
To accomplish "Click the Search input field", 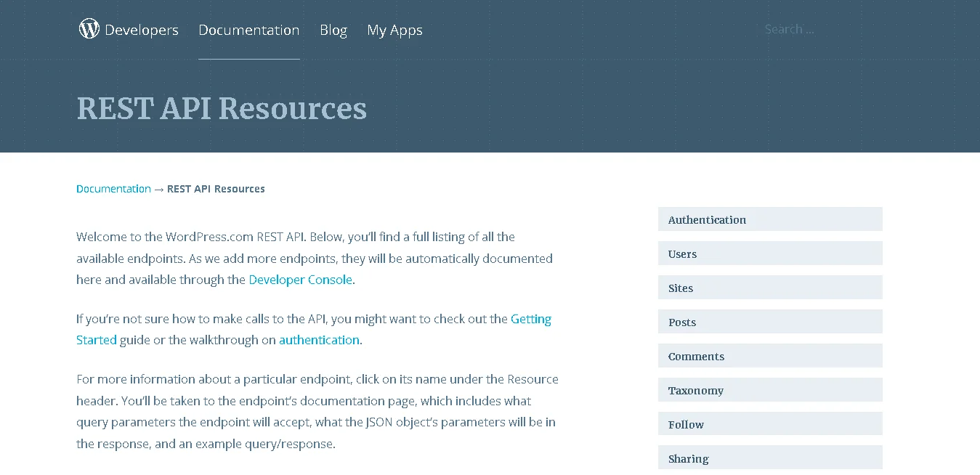I will click(x=821, y=29).
